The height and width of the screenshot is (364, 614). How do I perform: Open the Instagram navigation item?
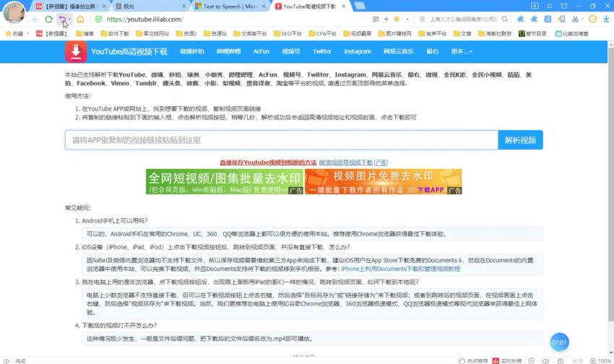click(x=357, y=51)
